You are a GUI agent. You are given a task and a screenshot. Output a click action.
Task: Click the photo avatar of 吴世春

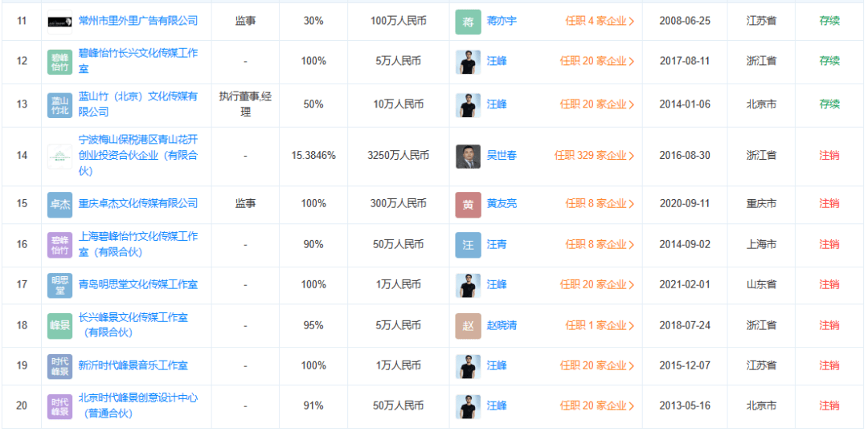(x=468, y=156)
